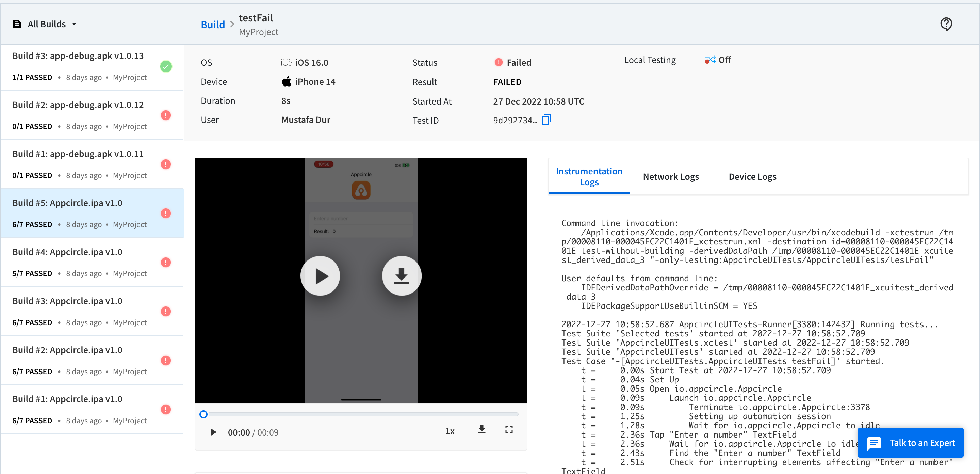Click the Started At 27 Dec 2022 value

point(539,101)
